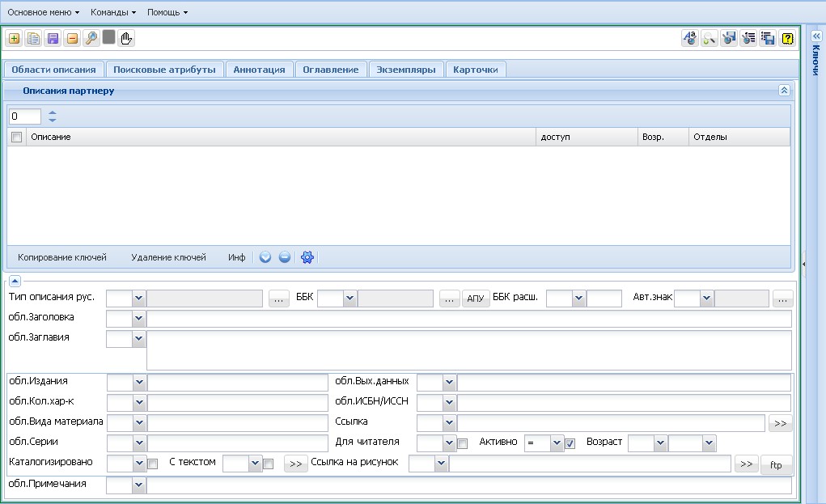Expand the Основное меню dropdown menu
The height and width of the screenshot is (504, 826).
[x=43, y=12]
